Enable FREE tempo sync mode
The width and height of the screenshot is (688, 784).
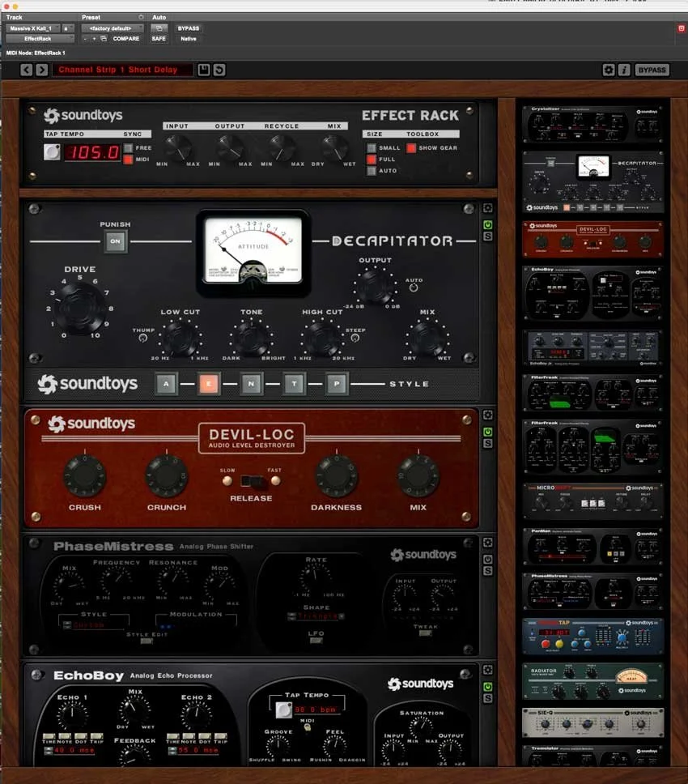coord(129,148)
